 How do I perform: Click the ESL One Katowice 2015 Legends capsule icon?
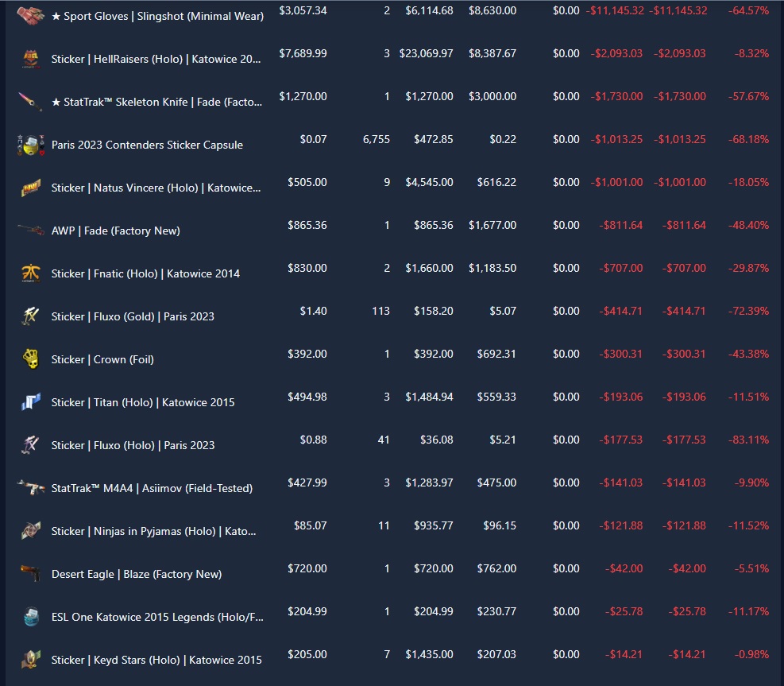coord(30,617)
